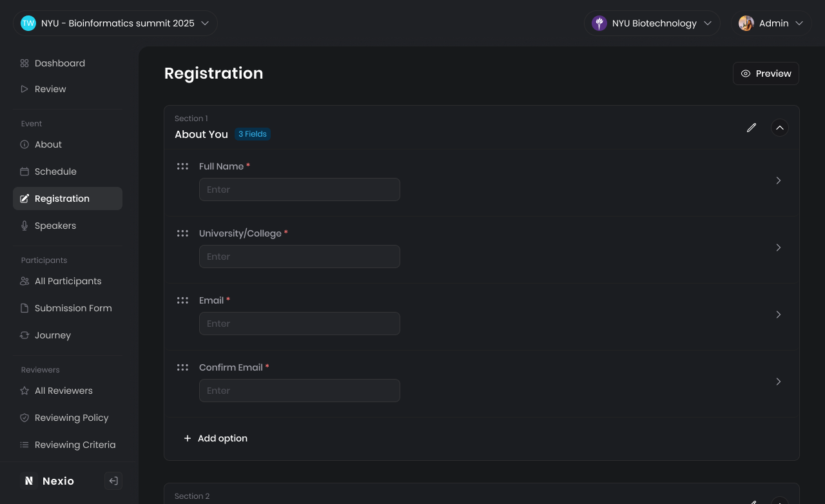825x504 pixels.
Task: Grab the drag handle beside University/College field
Action: click(x=182, y=233)
